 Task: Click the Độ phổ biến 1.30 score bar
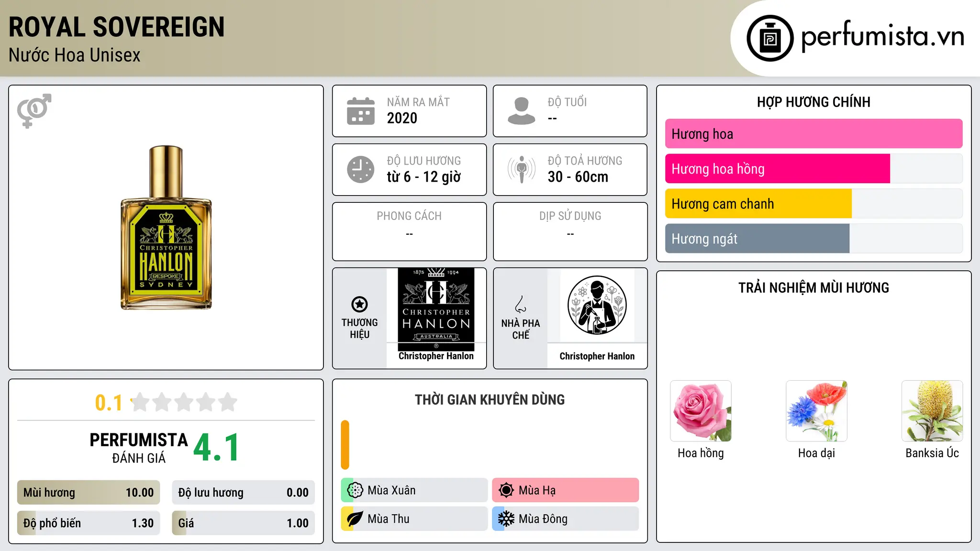(x=89, y=523)
